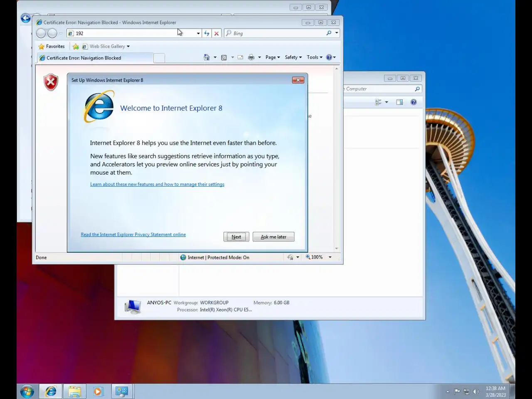Viewport: 532px width, 399px height.
Task: Click the status bar privacy lock icon
Action: click(290, 257)
